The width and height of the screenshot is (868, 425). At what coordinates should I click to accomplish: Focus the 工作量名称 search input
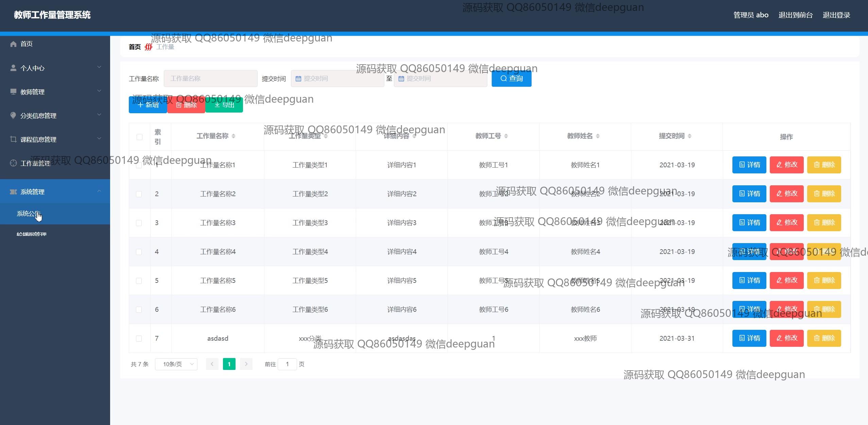[x=211, y=79]
